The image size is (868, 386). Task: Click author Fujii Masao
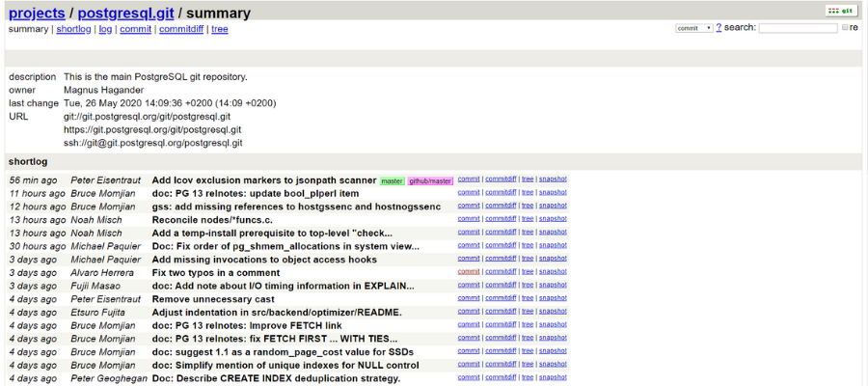[95, 287]
